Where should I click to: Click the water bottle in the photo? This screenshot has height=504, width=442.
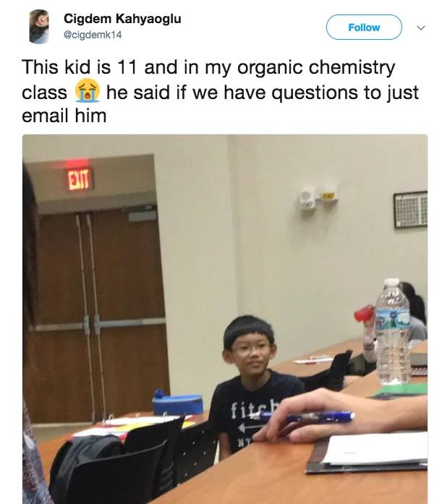[393, 333]
